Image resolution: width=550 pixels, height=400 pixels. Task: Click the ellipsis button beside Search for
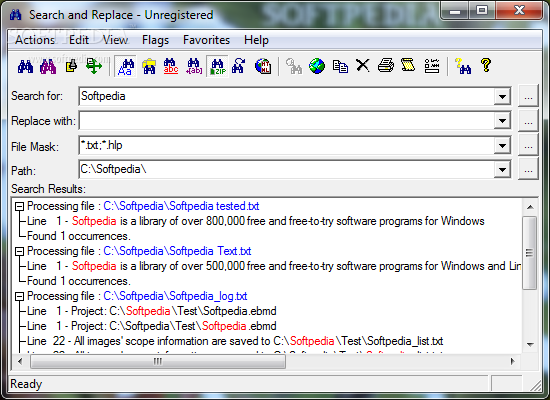[528, 96]
